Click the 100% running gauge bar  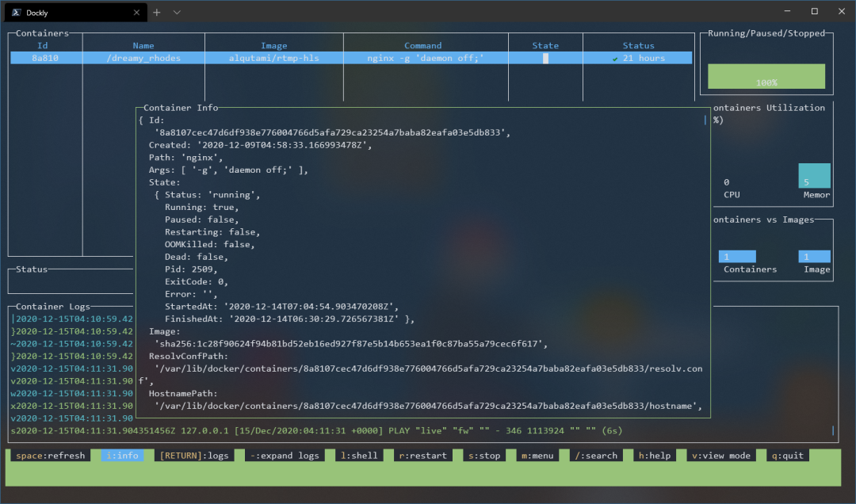pyautogui.click(x=766, y=76)
